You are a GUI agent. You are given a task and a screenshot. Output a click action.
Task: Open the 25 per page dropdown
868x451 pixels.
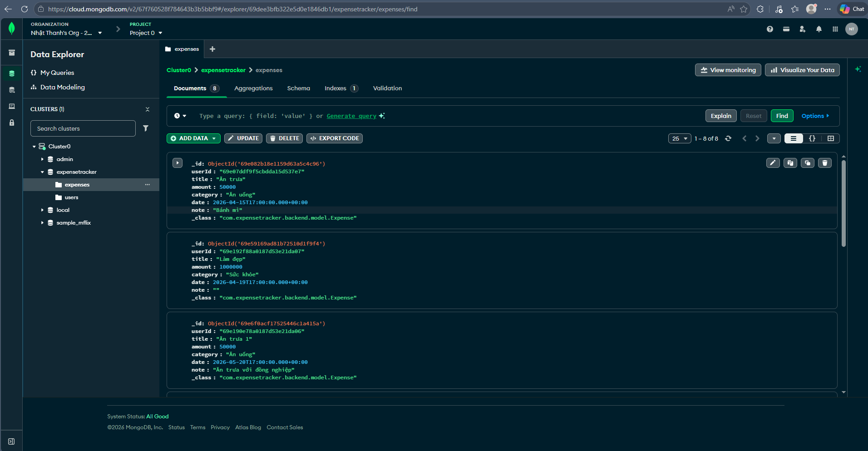[x=680, y=138]
